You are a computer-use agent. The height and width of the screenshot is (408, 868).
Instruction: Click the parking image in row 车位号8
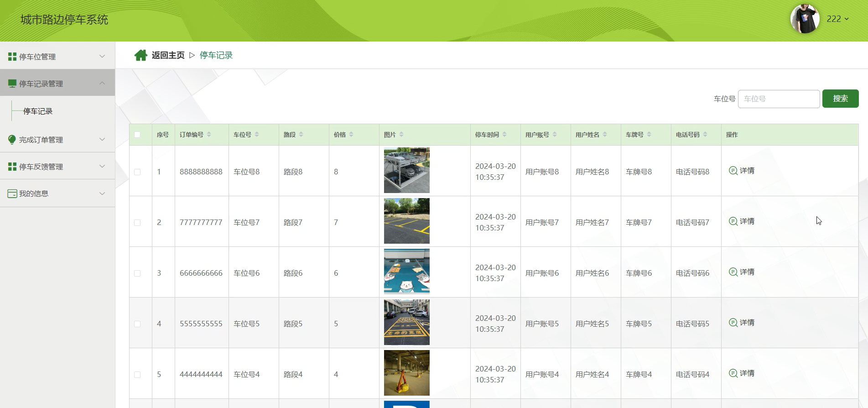point(407,170)
